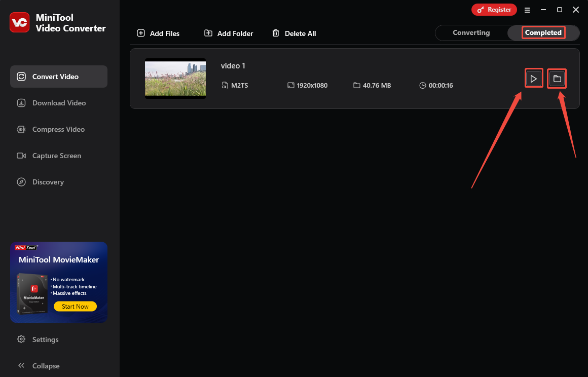Click Start Now in MovieMaker ad
This screenshot has width=588, height=377.
coord(75,306)
